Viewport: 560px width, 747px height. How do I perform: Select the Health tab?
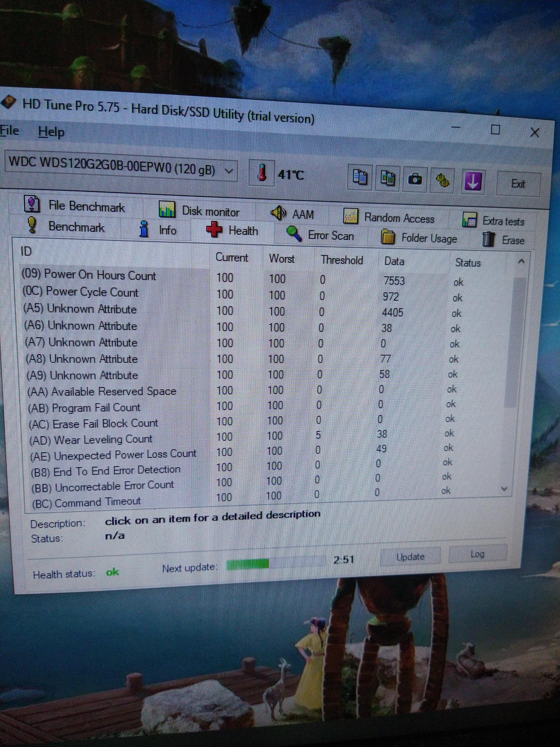[x=232, y=231]
